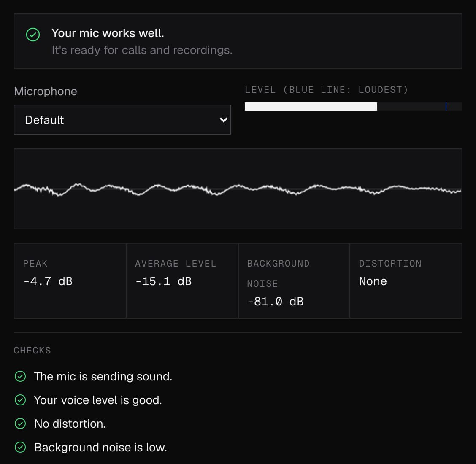Click the "BACKGROUND NOISE" label
The width and height of the screenshot is (476, 464).
click(279, 273)
